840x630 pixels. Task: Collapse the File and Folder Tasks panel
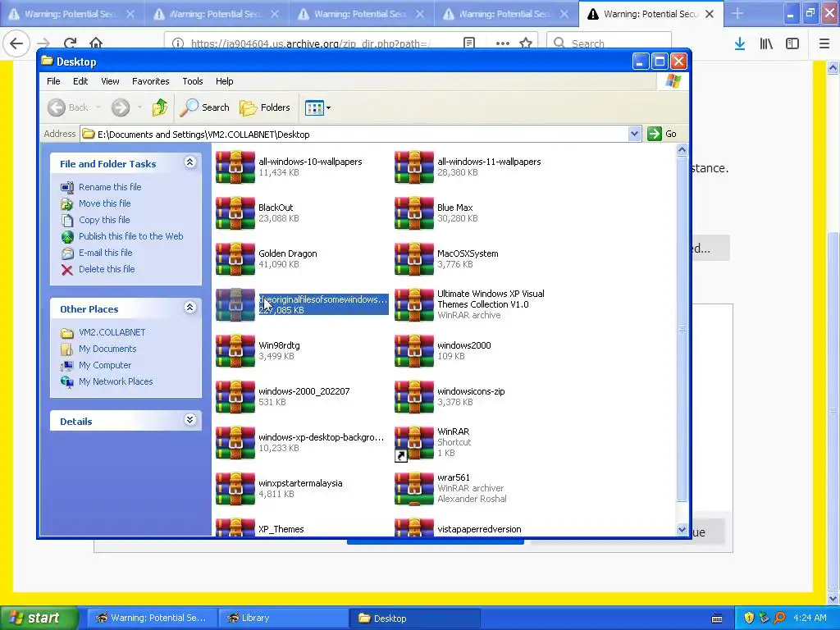point(189,162)
